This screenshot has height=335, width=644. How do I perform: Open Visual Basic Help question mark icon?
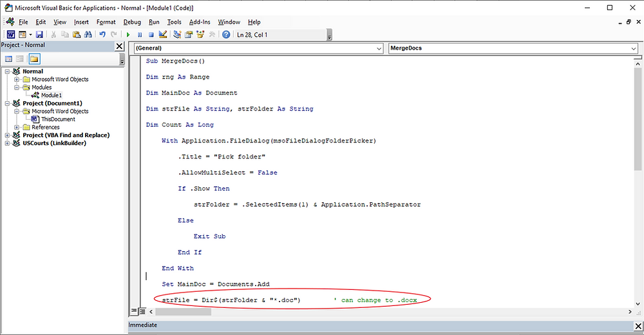click(x=226, y=35)
